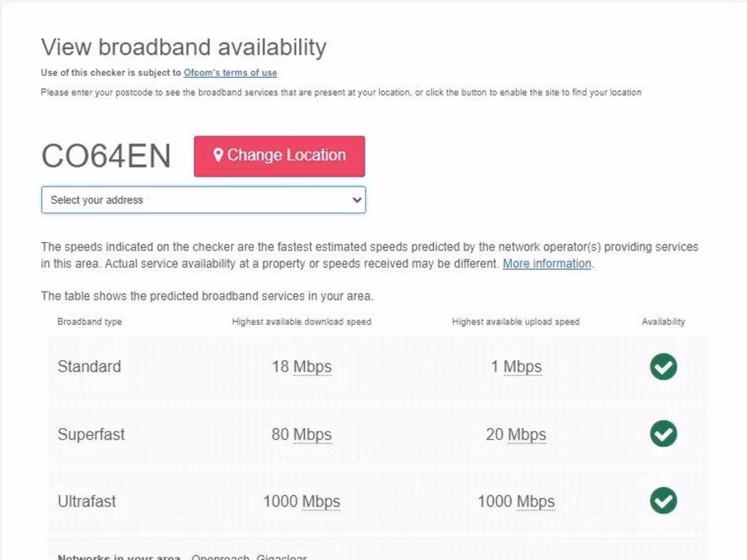Click the Ultrafast availability checkmark icon
Screen dimensions: 747x560
tap(663, 501)
